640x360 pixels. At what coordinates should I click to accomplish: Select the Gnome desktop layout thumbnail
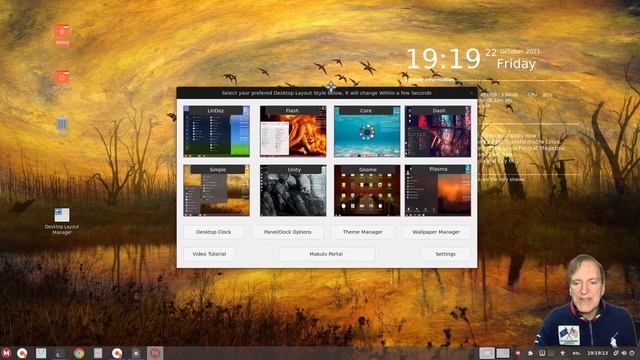coord(367,191)
